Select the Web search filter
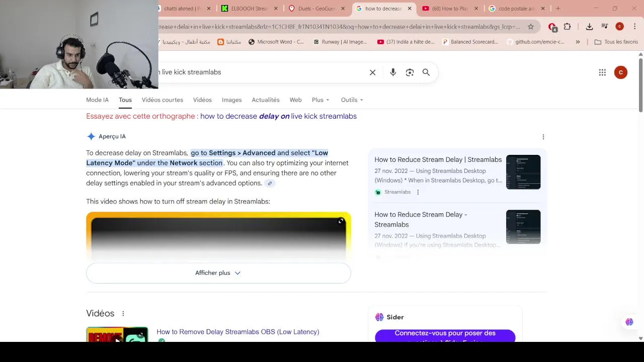 [295, 100]
